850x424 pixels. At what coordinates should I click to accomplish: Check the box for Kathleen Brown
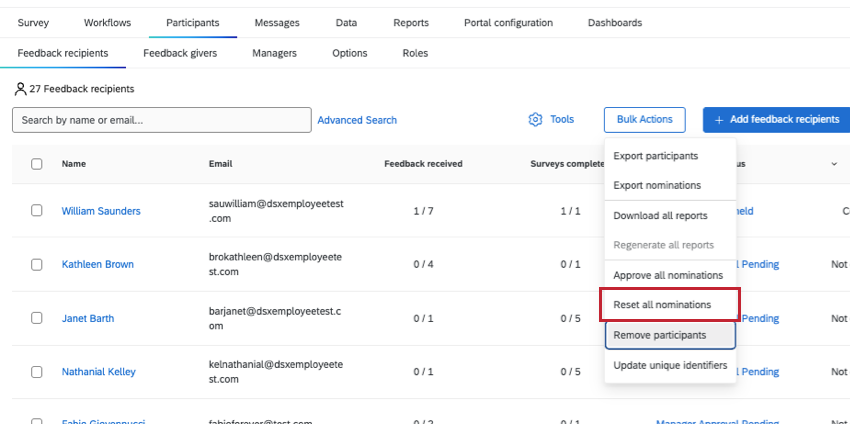(36, 265)
